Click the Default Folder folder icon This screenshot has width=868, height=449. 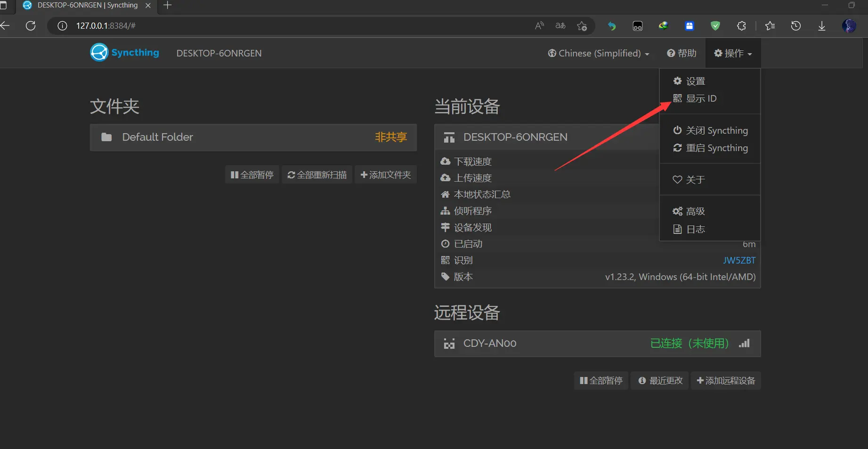pos(106,137)
